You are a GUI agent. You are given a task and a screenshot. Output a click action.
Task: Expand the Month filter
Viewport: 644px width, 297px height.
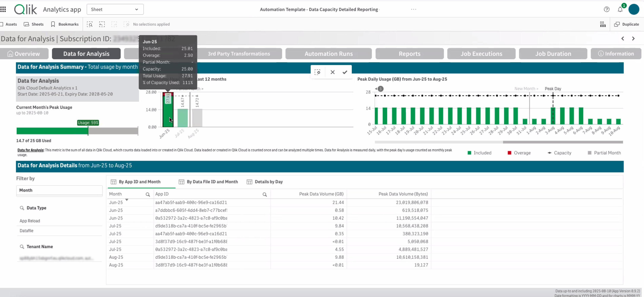point(59,190)
